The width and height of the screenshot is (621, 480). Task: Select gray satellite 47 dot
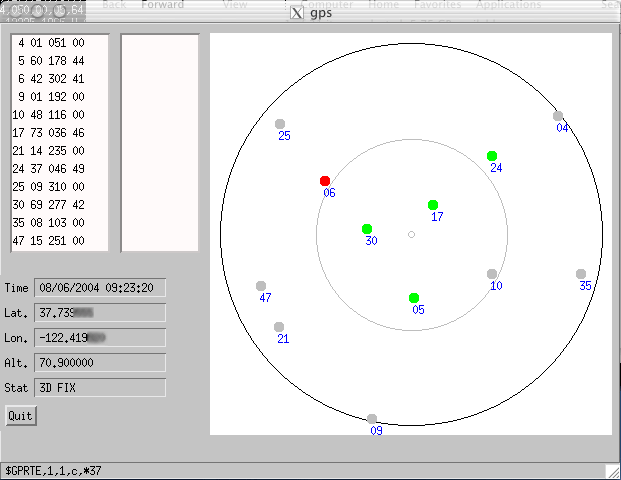[261, 286]
